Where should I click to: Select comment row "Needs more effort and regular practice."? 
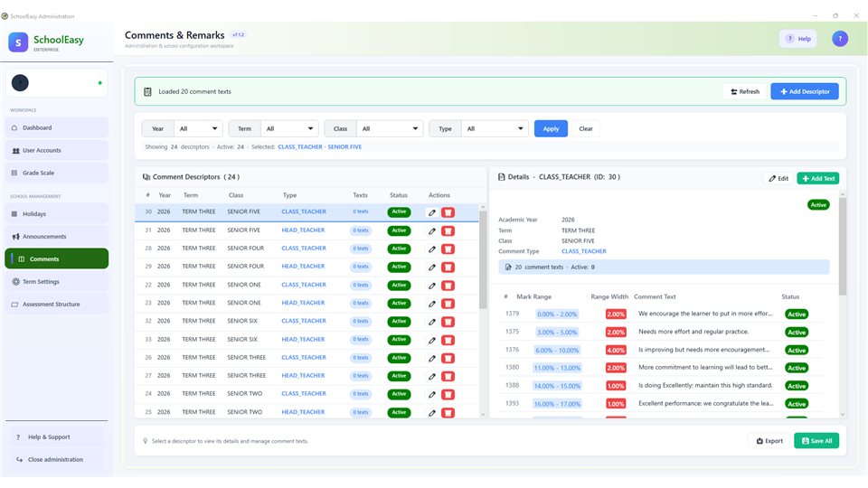coord(661,332)
